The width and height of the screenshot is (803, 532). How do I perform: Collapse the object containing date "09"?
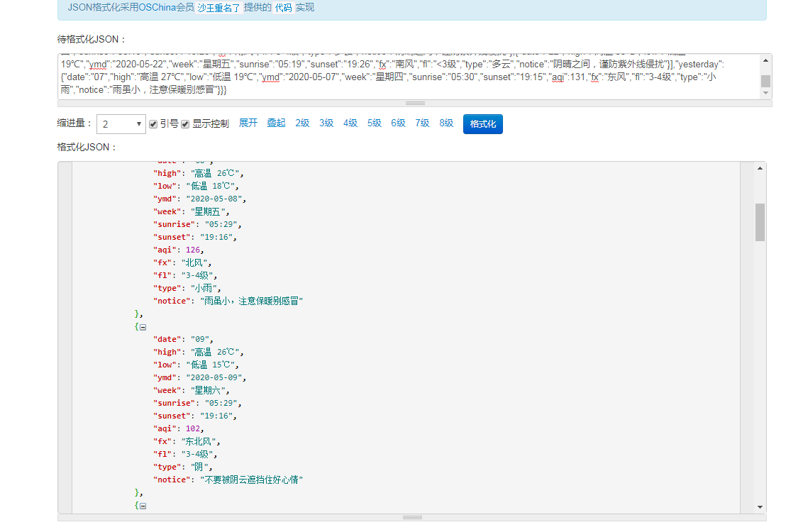[x=143, y=327]
